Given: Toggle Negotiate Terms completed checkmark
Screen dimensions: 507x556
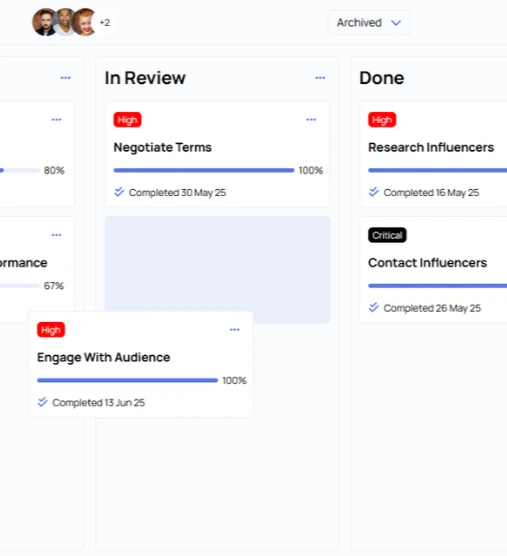Looking at the screenshot, I should pos(119,192).
